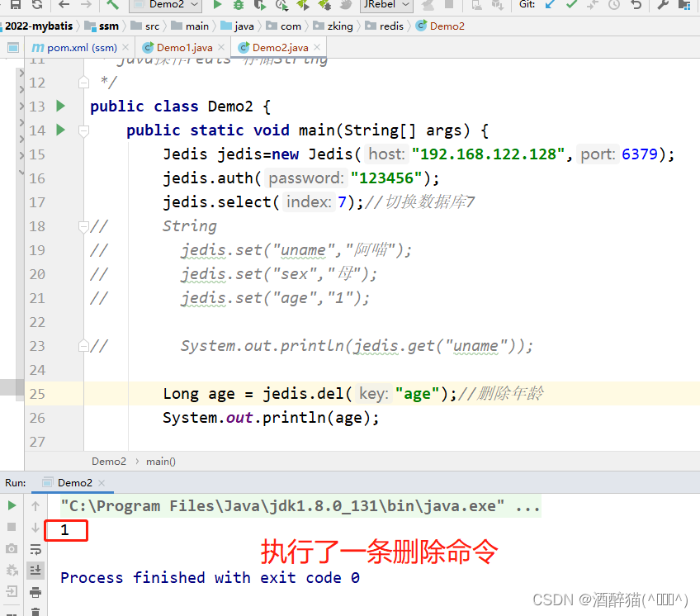This screenshot has width=700, height=616.
Task: Click the run arrow next to line 13
Action: pos(59,107)
